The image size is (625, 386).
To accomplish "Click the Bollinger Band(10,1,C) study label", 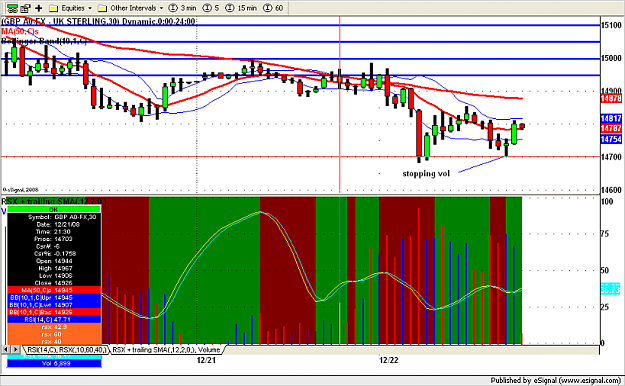I will click(44, 41).
